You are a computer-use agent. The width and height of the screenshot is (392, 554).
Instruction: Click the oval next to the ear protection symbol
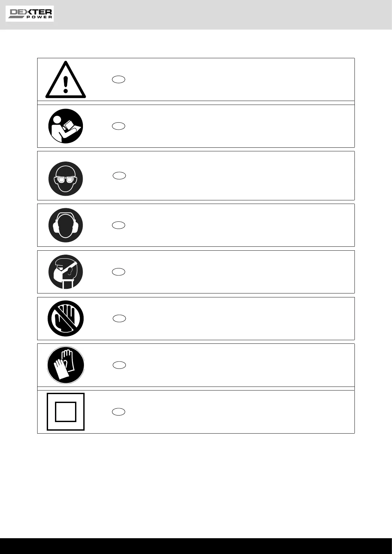118,225
